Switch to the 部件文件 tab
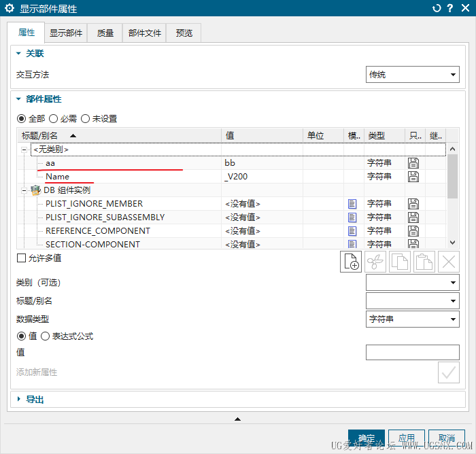Image resolution: width=476 pixels, height=454 pixels. (144, 33)
